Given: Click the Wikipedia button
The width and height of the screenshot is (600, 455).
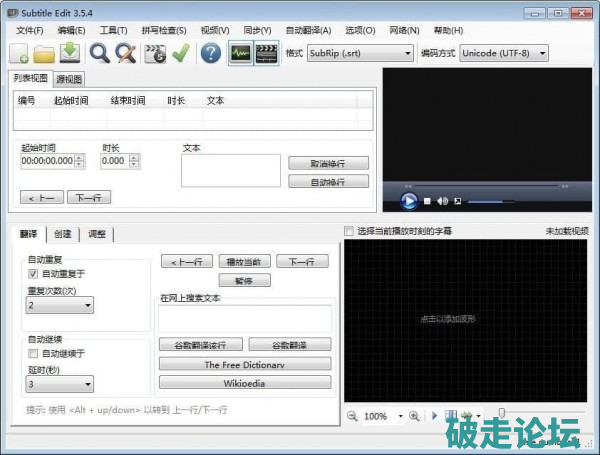Looking at the screenshot, I should point(245,382).
